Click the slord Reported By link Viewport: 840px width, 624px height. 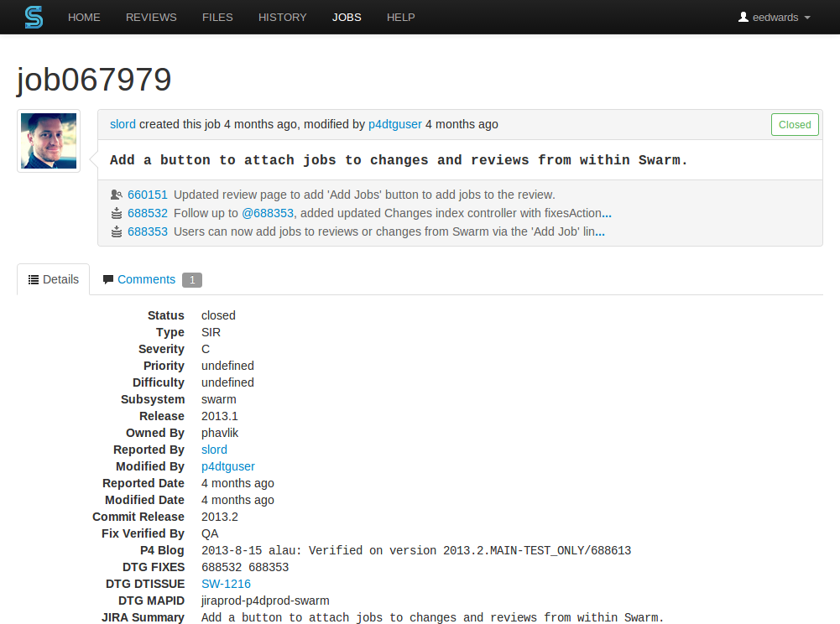pos(214,450)
